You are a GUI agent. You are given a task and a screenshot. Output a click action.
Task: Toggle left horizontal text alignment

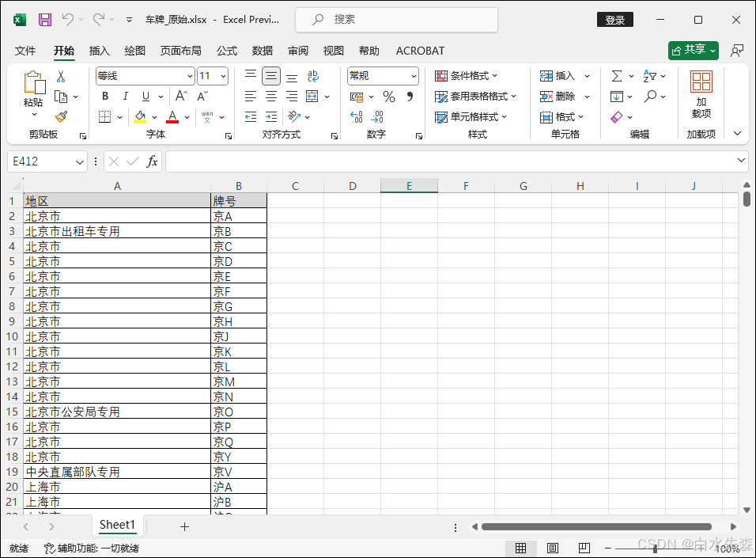coord(251,96)
